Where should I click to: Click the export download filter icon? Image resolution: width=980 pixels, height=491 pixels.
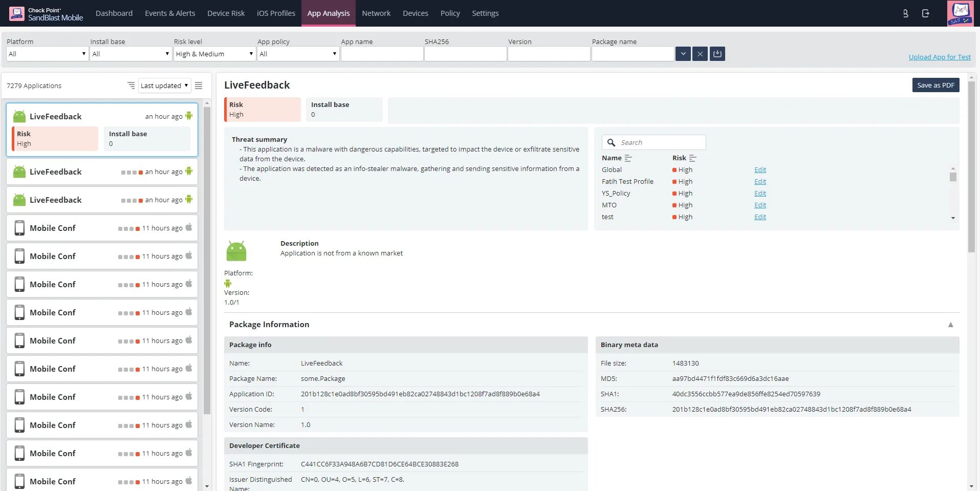point(717,54)
